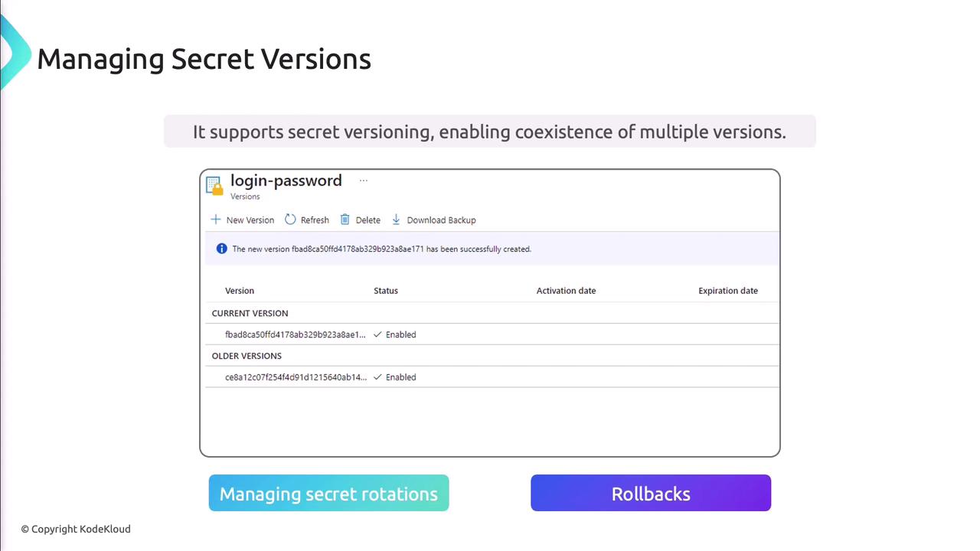Click the Download Backup arrow icon
This screenshot has height=551, width=980.
coord(396,220)
